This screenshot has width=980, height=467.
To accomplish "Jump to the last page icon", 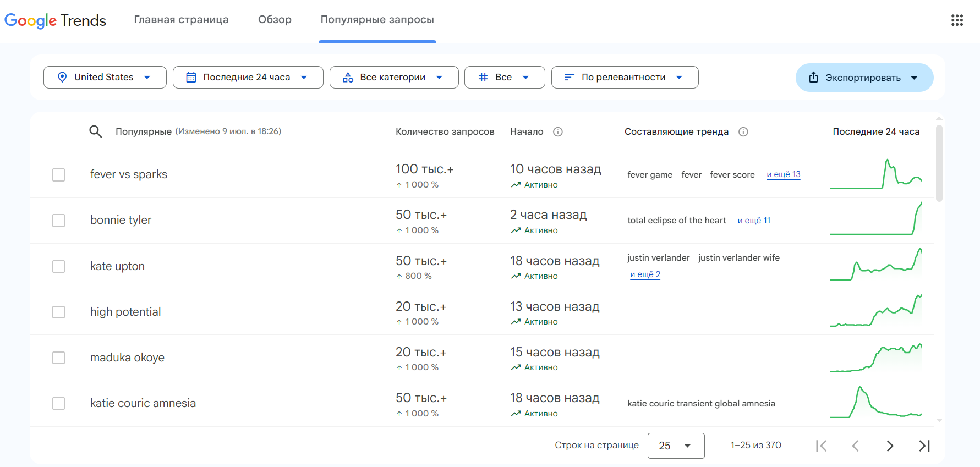I will point(924,446).
